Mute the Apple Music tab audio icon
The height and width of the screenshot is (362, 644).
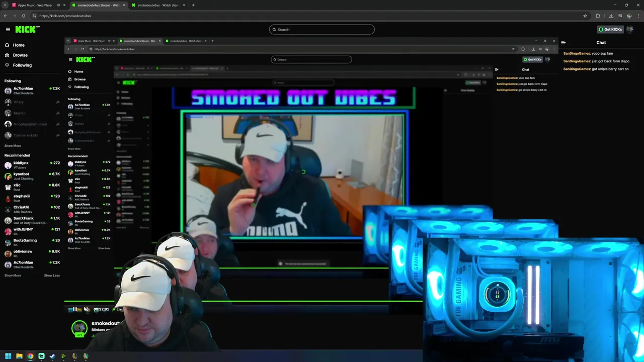[58, 5]
